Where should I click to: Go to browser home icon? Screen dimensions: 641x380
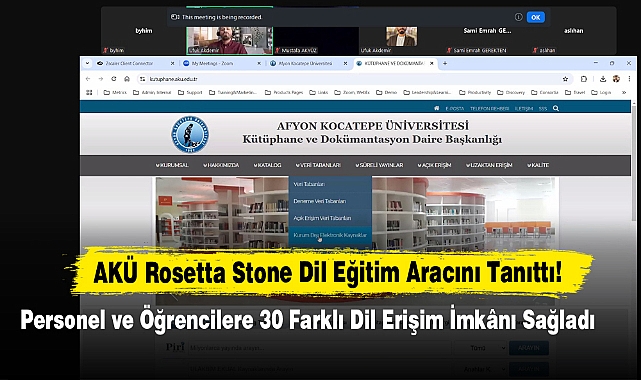tap(127, 79)
